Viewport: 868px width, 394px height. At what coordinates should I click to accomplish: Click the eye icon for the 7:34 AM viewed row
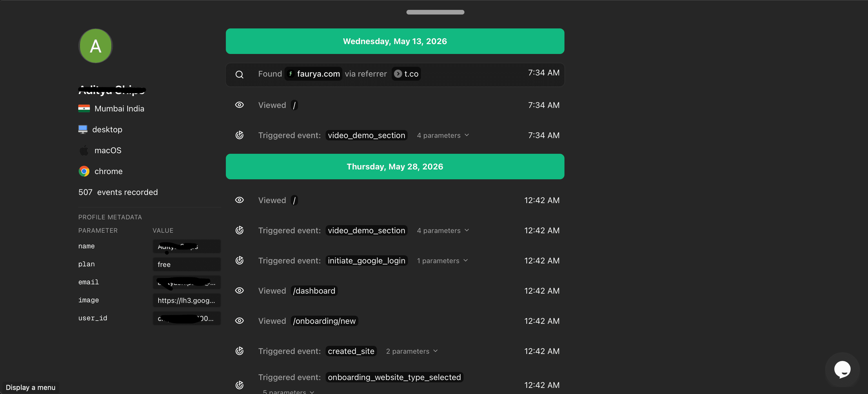(x=239, y=105)
